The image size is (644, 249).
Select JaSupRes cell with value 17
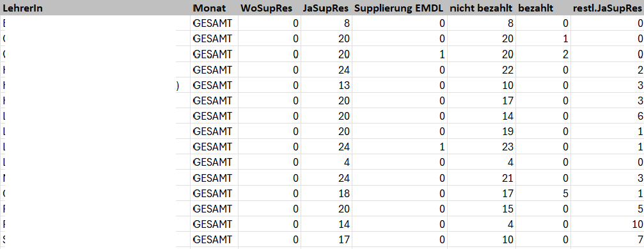click(x=326, y=239)
